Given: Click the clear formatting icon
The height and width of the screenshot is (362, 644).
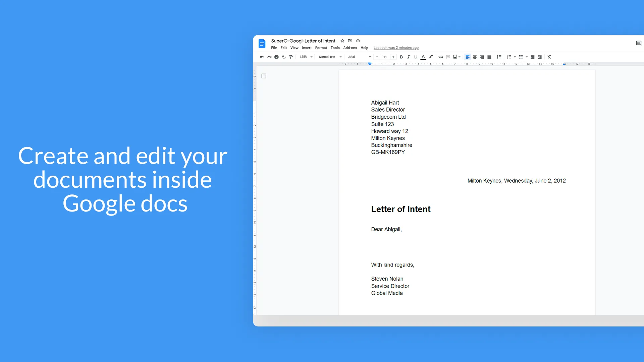Looking at the screenshot, I should (549, 57).
